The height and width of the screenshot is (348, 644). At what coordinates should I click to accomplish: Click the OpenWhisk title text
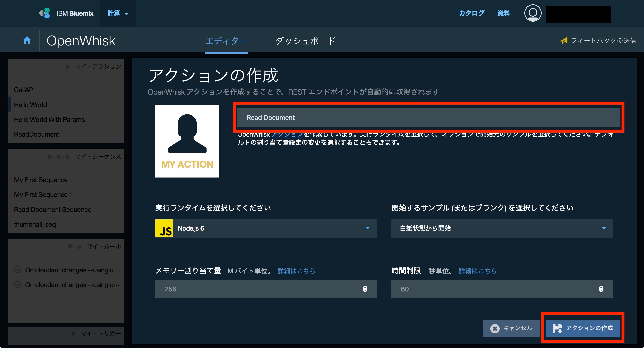click(x=81, y=41)
